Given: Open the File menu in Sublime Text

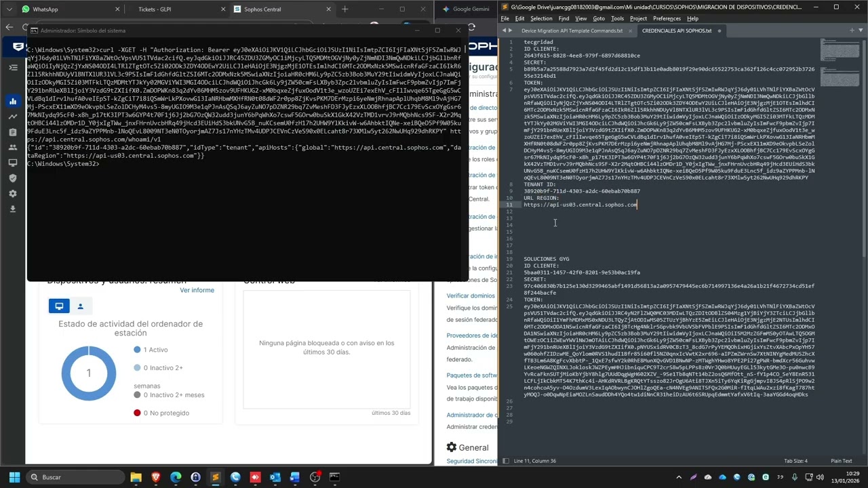Looking at the screenshot, I should pyautogui.click(x=505, y=18).
